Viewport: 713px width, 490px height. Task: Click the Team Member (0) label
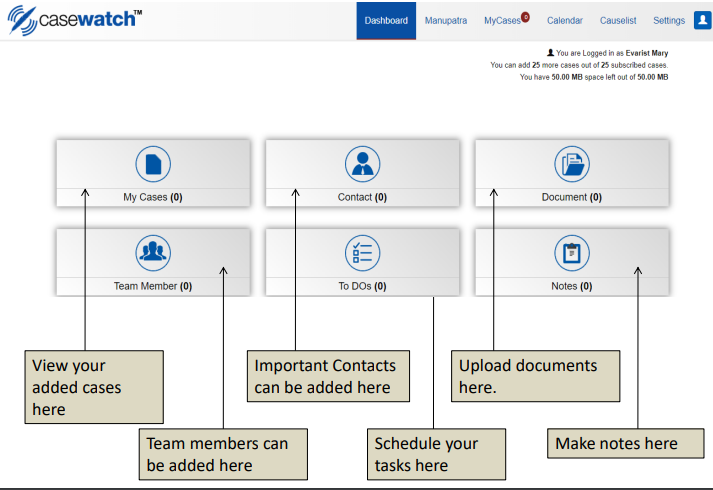pyautogui.click(x=153, y=286)
